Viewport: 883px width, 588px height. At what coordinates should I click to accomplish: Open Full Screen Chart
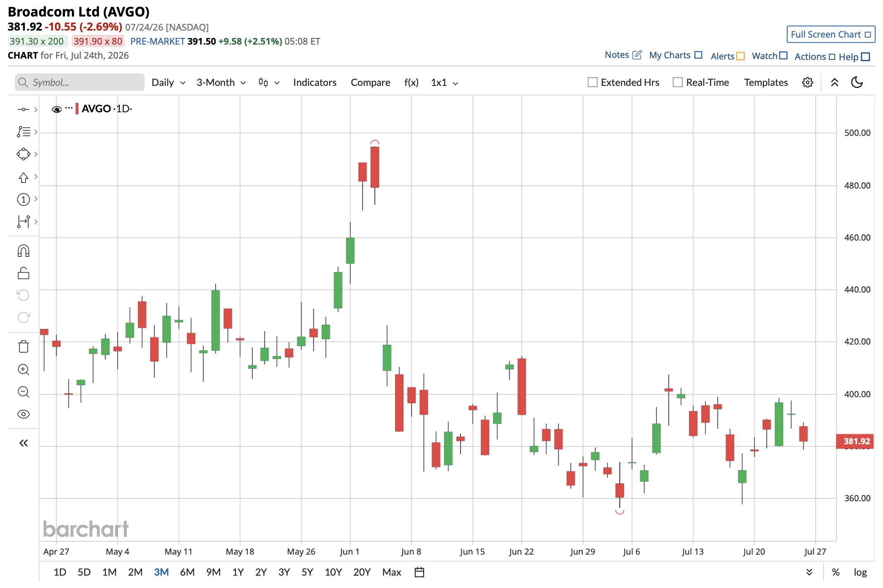tap(831, 34)
